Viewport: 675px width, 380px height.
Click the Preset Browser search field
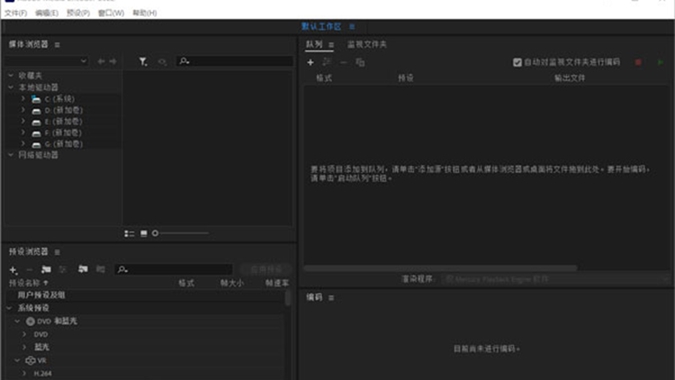[174, 269]
